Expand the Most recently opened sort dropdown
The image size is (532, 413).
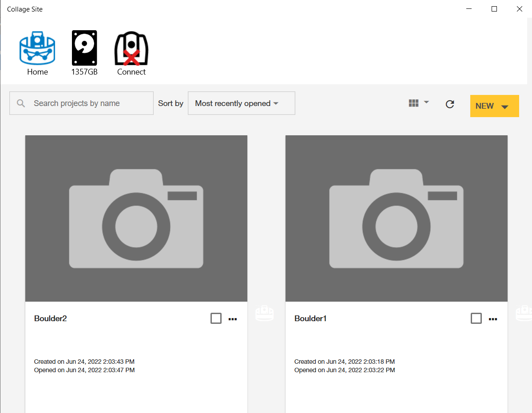(x=241, y=103)
